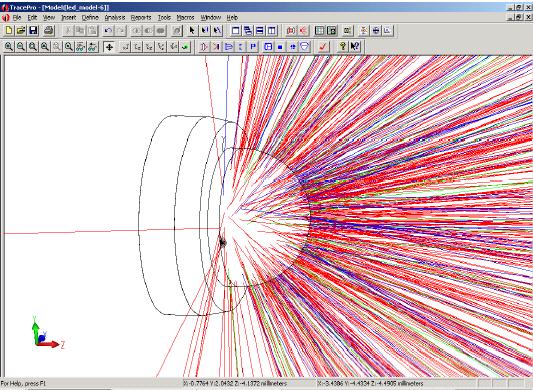
Task: Create a new model with New icon
Action: point(9,31)
